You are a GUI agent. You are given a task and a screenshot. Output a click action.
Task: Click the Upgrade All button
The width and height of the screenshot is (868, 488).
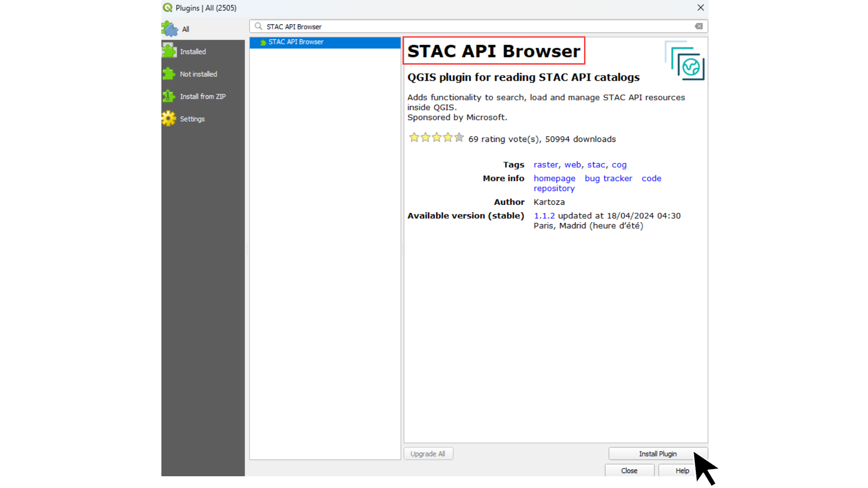click(428, 454)
